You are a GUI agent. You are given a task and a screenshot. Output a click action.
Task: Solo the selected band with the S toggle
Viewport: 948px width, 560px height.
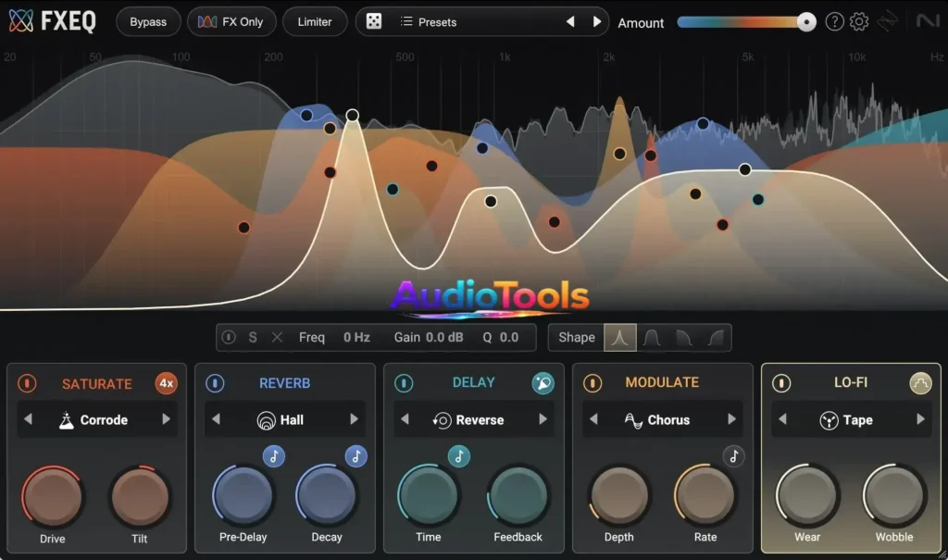tap(252, 337)
